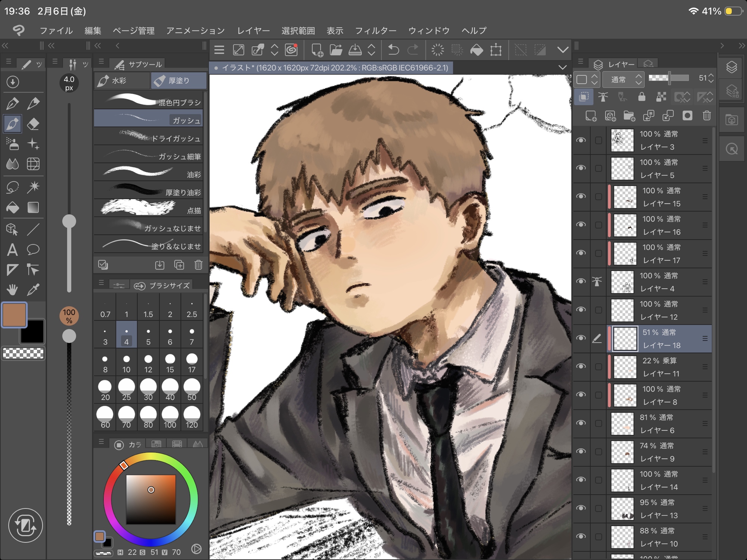
Task: Select the Eraser tool
Action: pyautogui.click(x=33, y=124)
